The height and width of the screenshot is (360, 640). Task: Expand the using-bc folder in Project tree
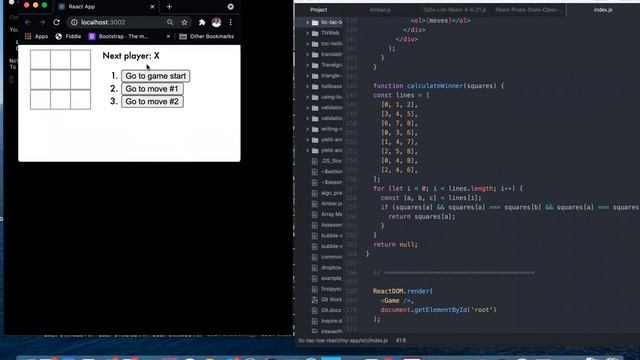pyautogui.click(x=307, y=97)
